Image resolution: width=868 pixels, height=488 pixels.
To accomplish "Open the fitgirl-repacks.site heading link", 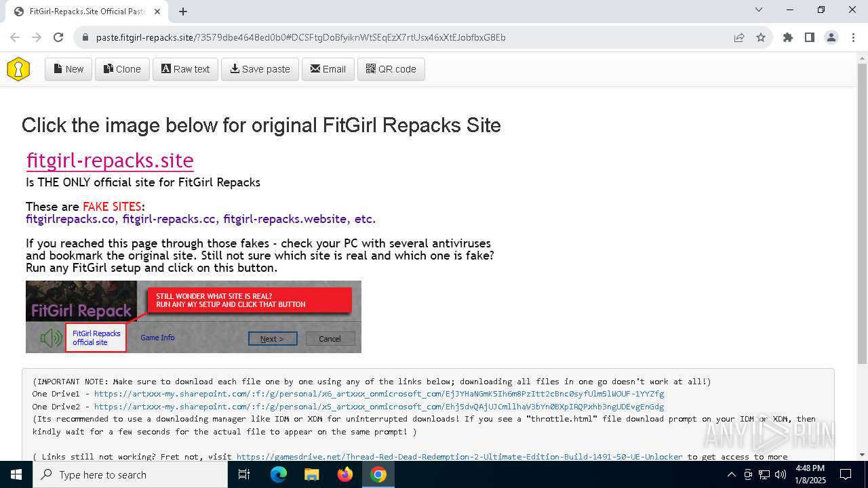I will pyautogui.click(x=110, y=161).
